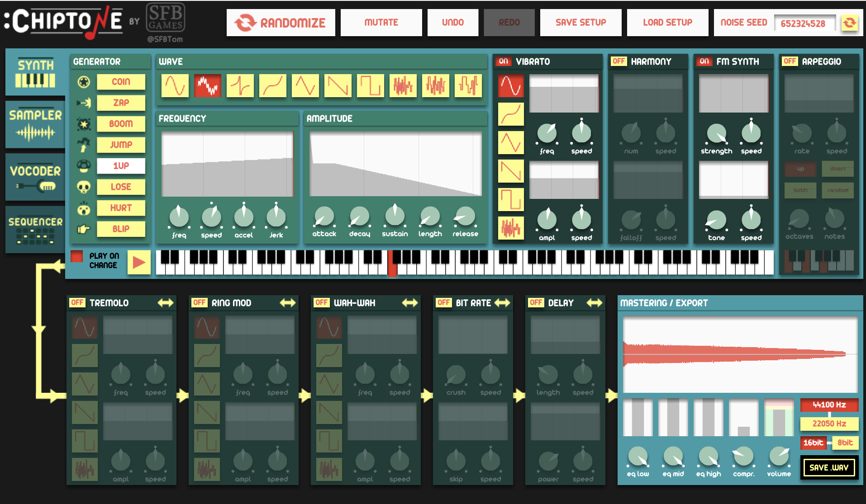
Task: Adjust the FM Synth strength knob
Action: point(717,133)
